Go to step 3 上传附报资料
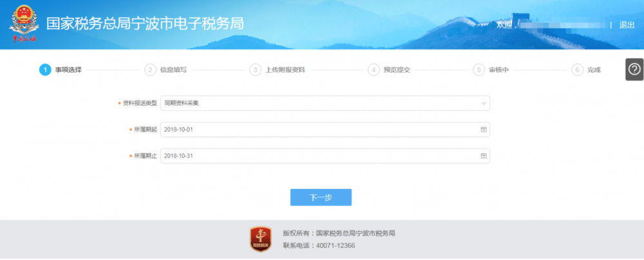 (277, 70)
